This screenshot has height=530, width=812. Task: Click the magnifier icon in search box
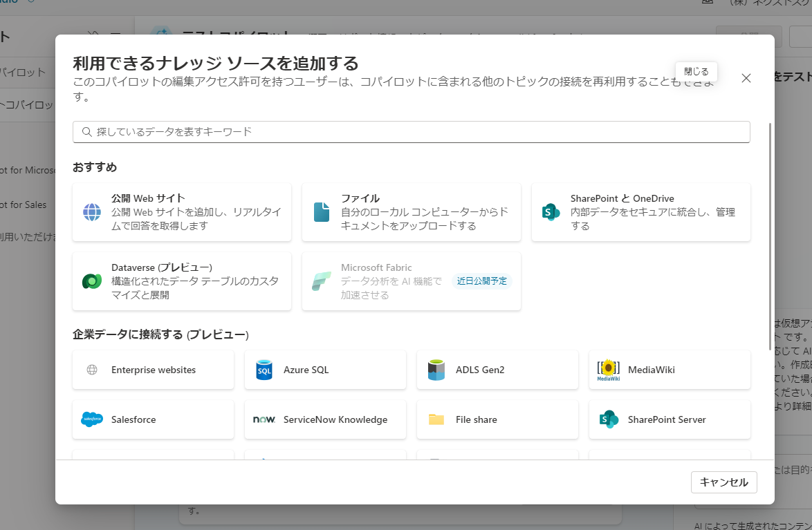tap(87, 132)
